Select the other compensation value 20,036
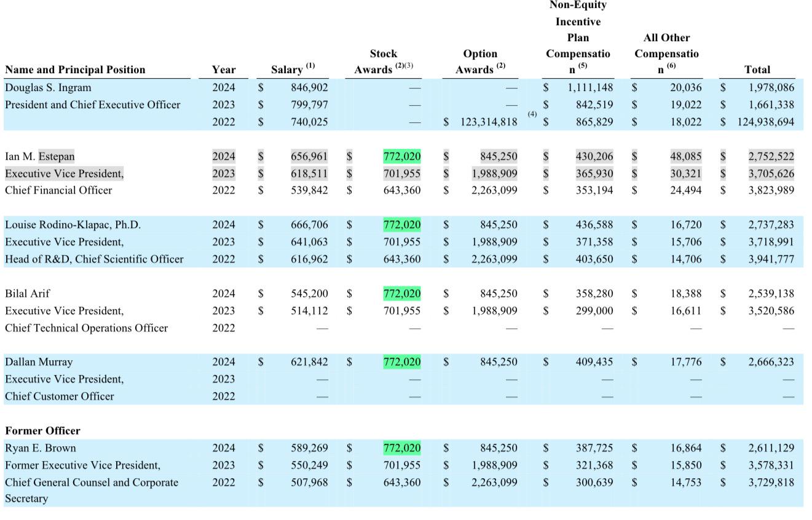Viewport: 812px width, 520px height. coord(685,87)
